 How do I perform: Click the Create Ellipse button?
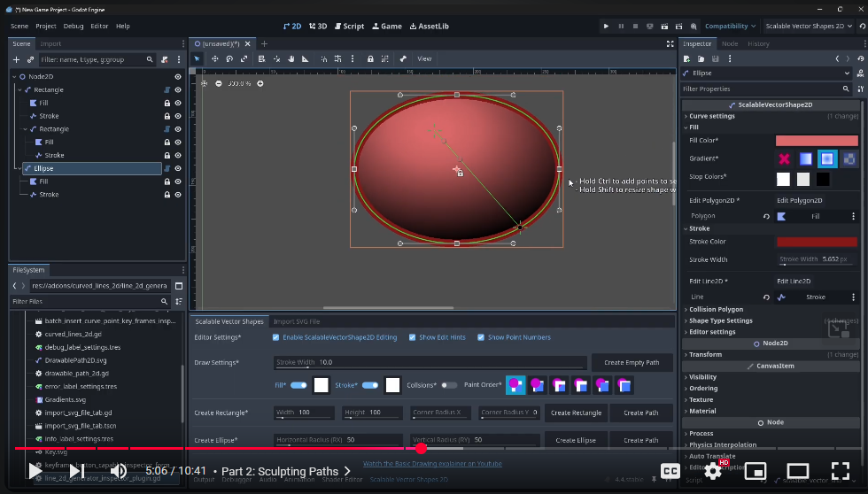[576, 440]
